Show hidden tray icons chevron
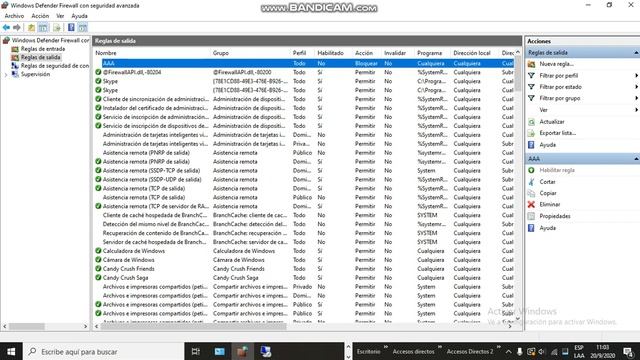The height and width of the screenshot is (360, 640). (508, 351)
